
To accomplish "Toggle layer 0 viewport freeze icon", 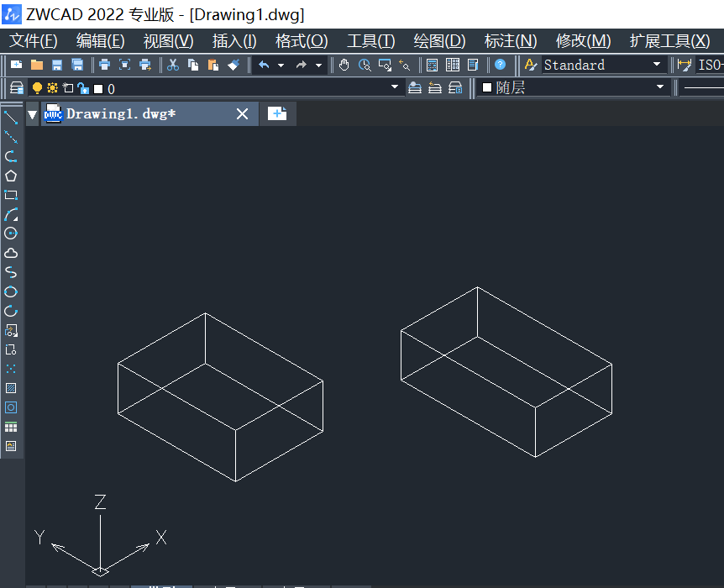I will pyautogui.click(x=68, y=87).
